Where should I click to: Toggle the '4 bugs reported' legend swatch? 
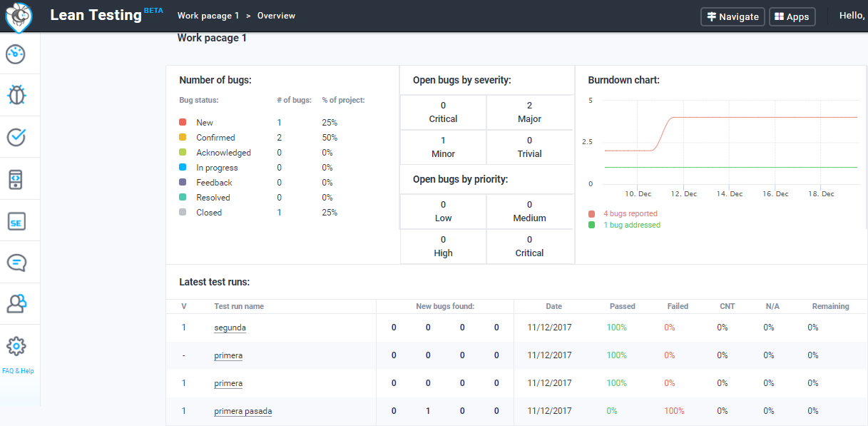[x=592, y=213]
